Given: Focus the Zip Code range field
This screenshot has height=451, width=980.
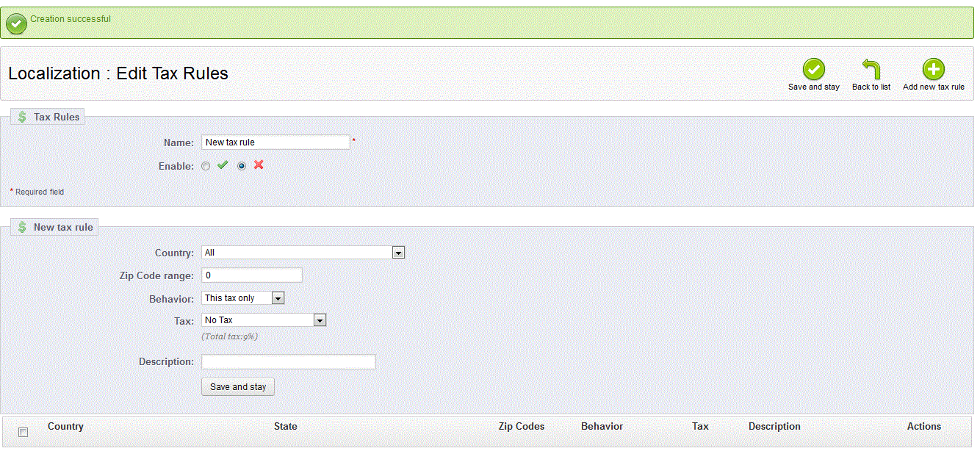Looking at the screenshot, I should pyautogui.click(x=251, y=275).
